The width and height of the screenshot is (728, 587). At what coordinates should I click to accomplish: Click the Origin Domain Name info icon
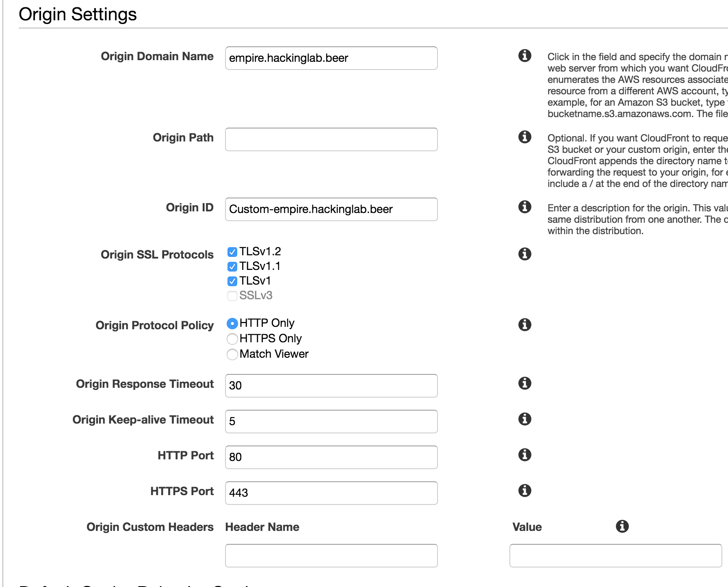pyautogui.click(x=524, y=56)
